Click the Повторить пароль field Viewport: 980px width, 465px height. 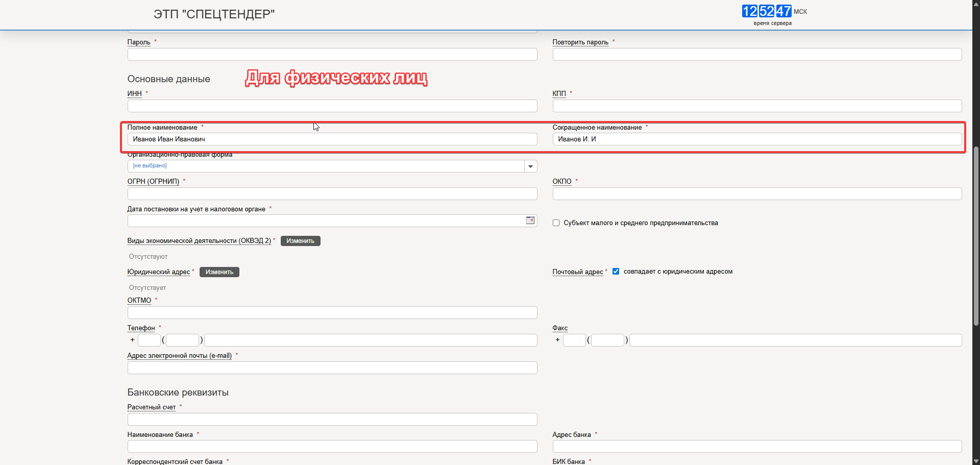(x=756, y=55)
